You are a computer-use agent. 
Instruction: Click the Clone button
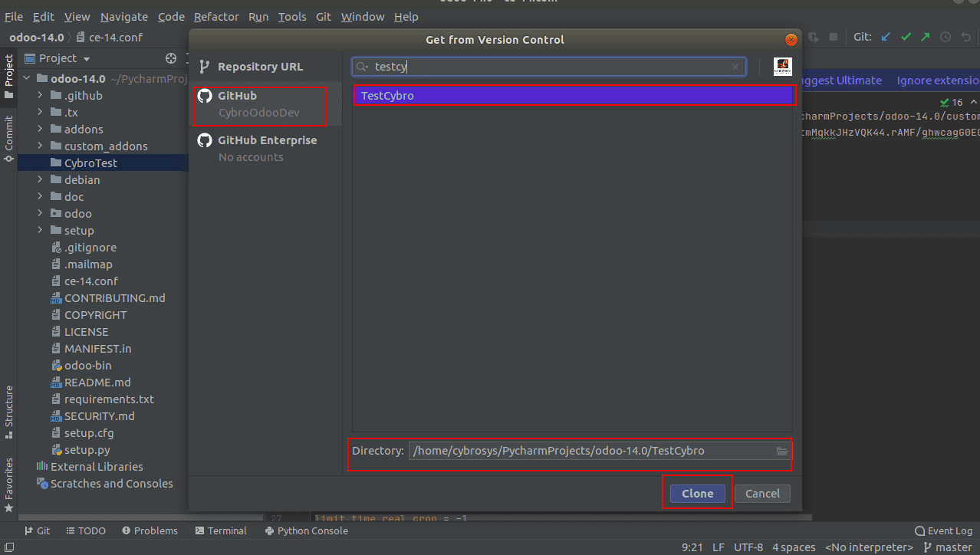point(697,494)
